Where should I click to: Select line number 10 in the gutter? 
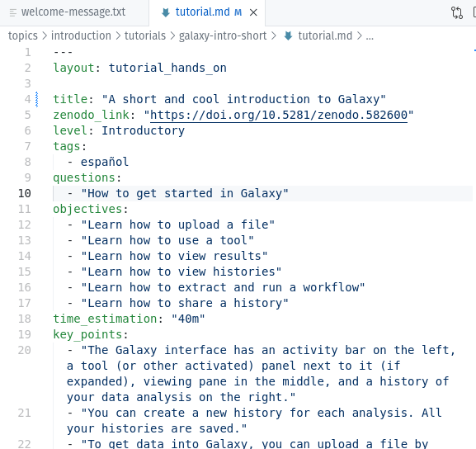point(24,193)
